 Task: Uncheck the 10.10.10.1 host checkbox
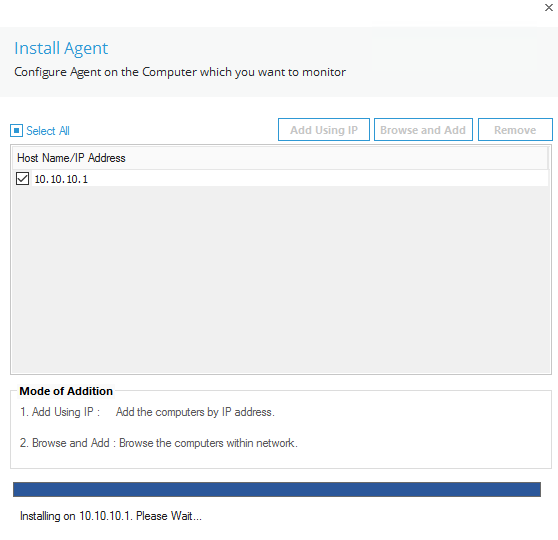coord(22,179)
